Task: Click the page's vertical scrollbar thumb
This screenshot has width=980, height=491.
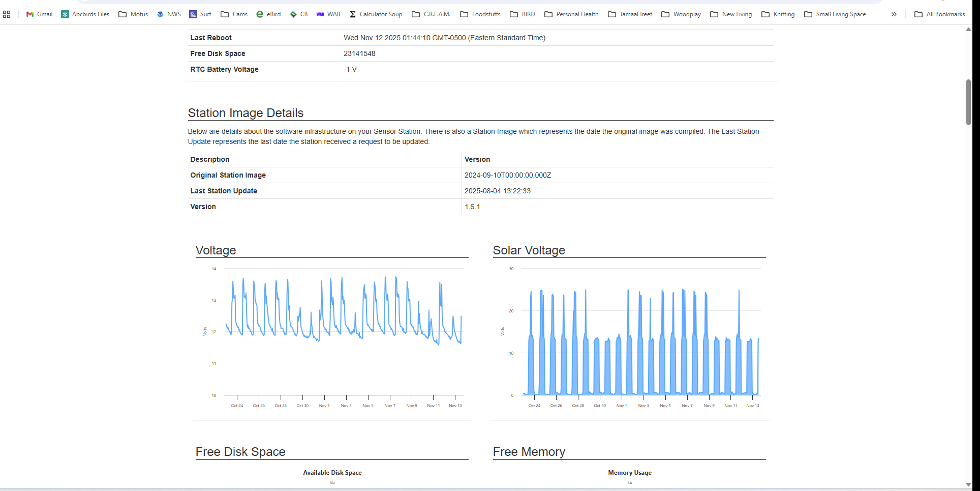Action: 968,102
